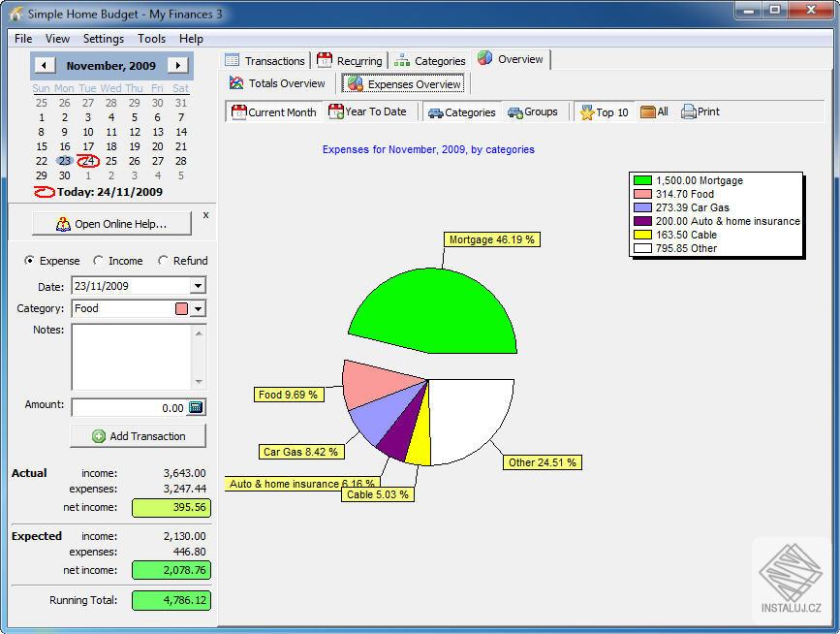Open the calculator beside Amount field
Viewport: 840px width, 634px height.
click(x=196, y=407)
